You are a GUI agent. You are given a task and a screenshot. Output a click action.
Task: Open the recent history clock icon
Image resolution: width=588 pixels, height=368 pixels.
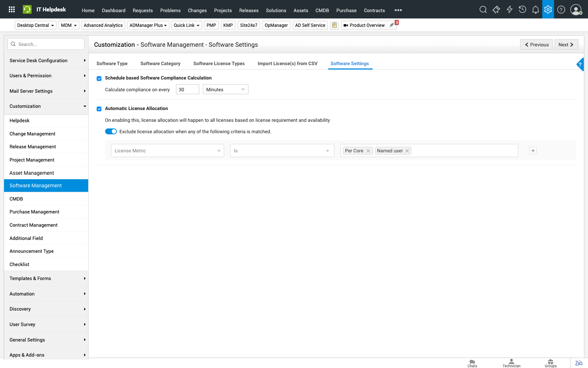tap(522, 10)
